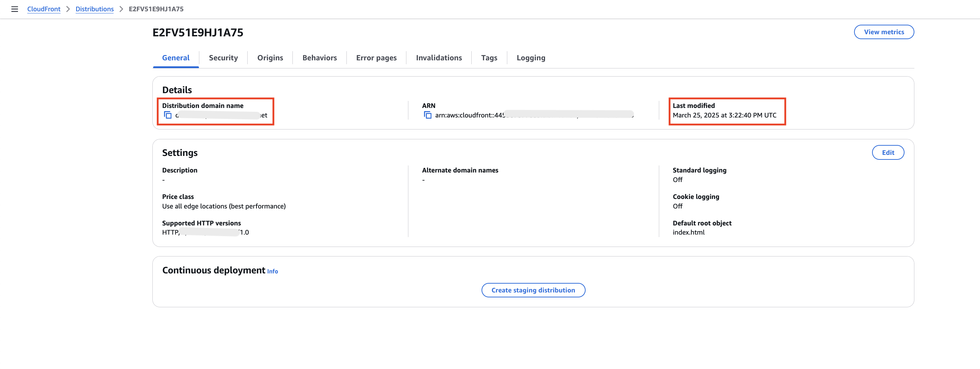Screen dimensions: 980x369
Task: Click the Cookie logging label
Action: click(696, 197)
